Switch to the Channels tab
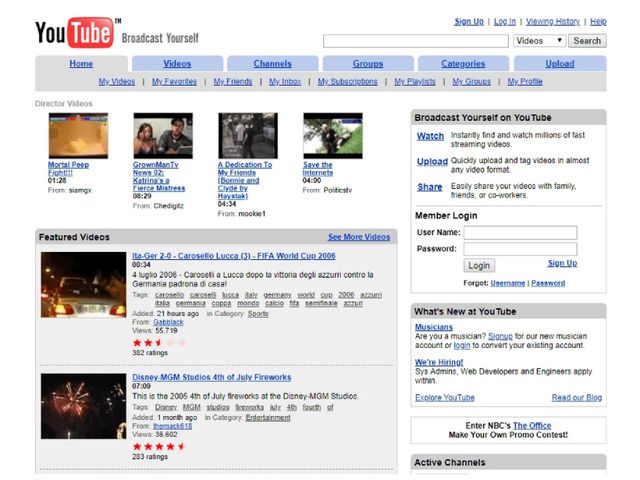 coord(272,64)
